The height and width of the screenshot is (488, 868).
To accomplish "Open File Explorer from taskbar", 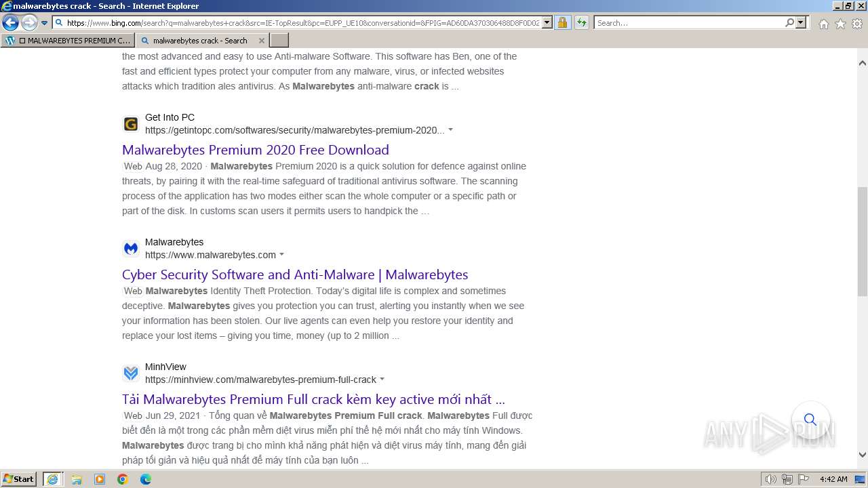I will click(77, 479).
